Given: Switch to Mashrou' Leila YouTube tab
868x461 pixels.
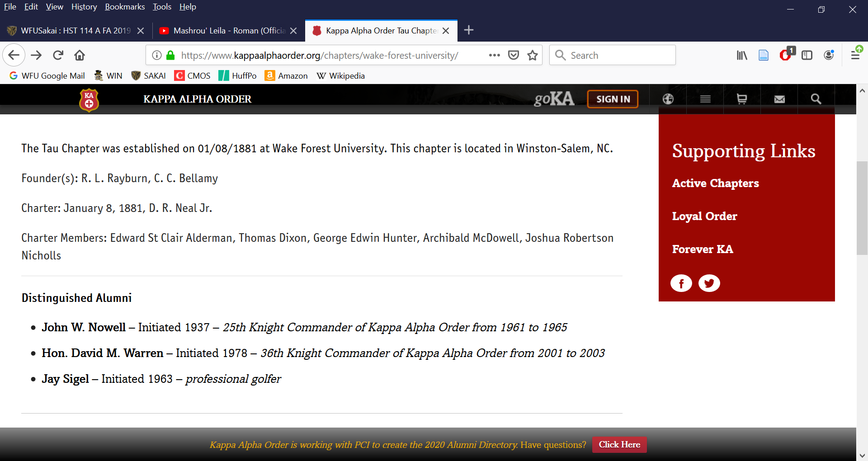Looking at the screenshot, I should (x=228, y=31).
